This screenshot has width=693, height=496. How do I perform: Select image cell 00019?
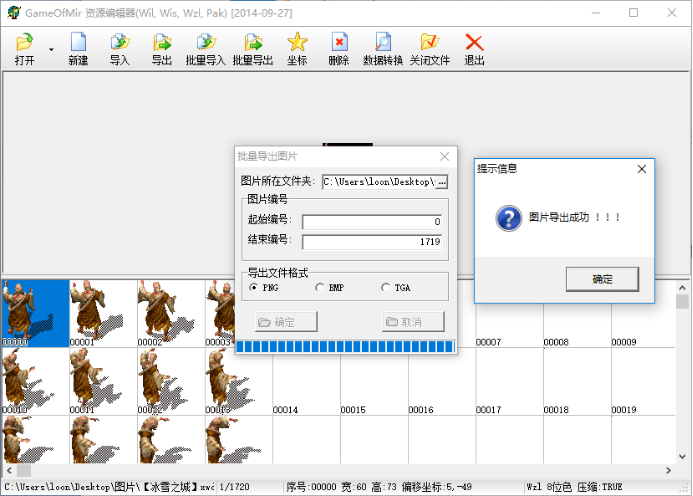pyautogui.click(x=644, y=382)
